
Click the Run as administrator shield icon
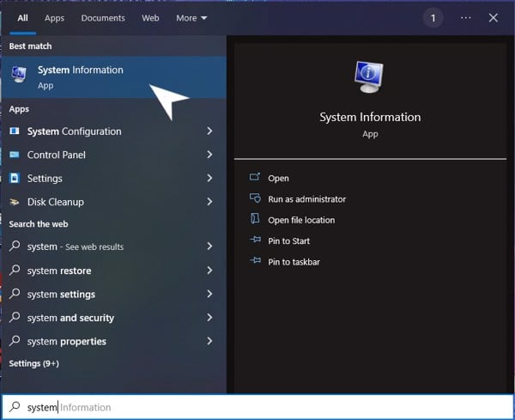(x=255, y=198)
